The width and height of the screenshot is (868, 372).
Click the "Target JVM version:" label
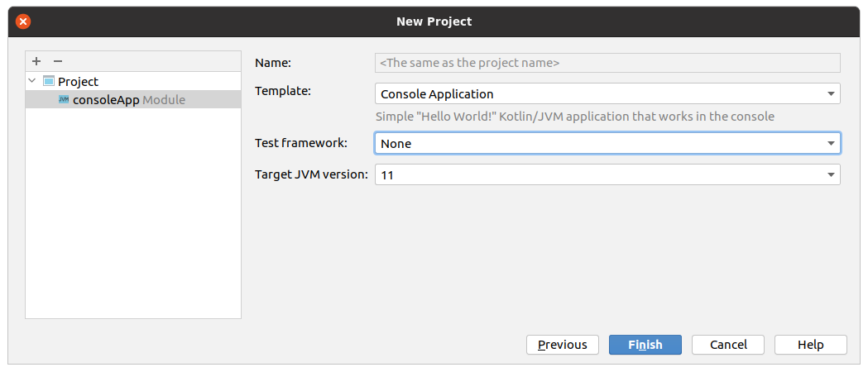[x=312, y=174]
